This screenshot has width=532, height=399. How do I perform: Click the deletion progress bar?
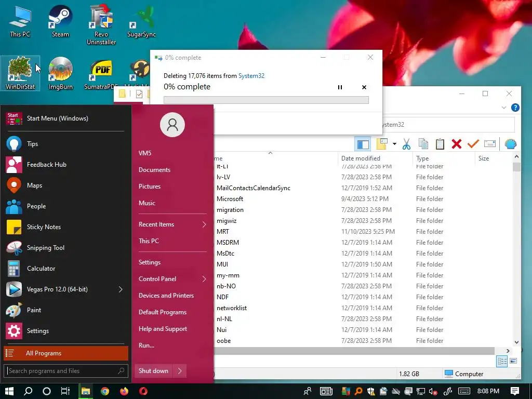coord(266,100)
